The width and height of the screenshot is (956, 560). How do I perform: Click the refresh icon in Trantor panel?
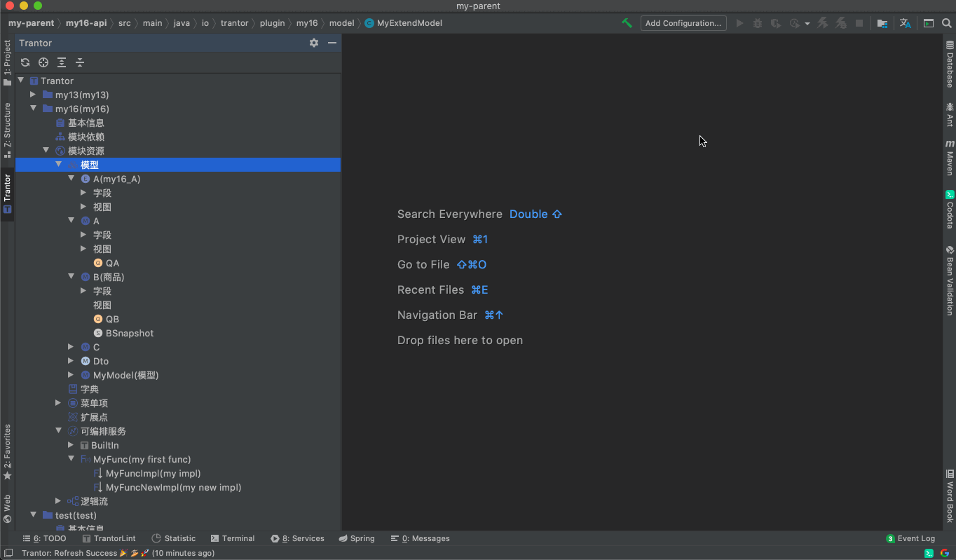[25, 62]
